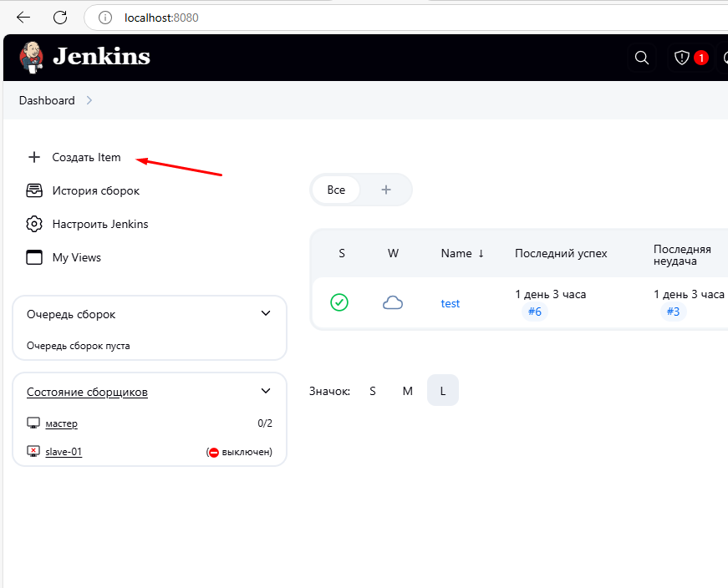Select small icon size S
This screenshot has height=588, width=728.
pos(373,391)
